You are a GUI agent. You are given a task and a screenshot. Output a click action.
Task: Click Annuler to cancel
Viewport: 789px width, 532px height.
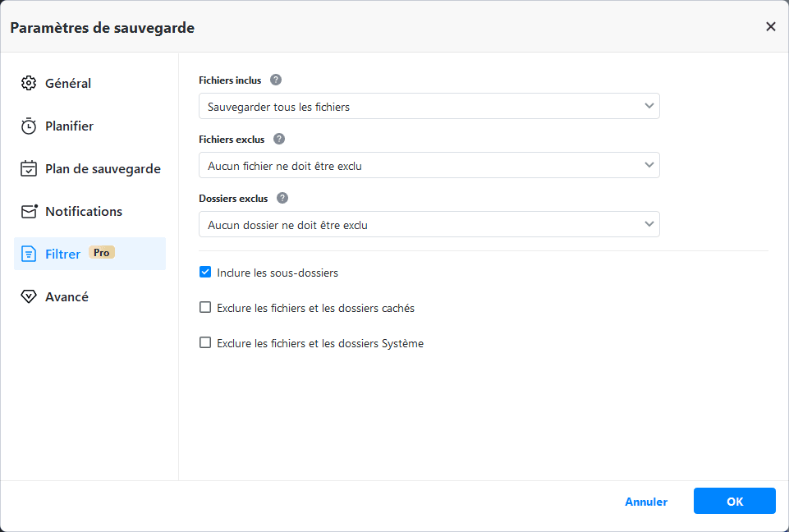tap(646, 502)
